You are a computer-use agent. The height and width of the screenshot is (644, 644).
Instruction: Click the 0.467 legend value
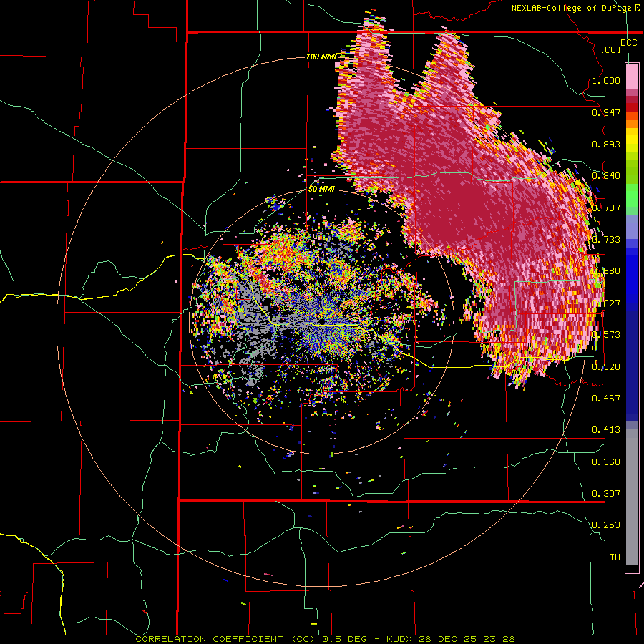pyautogui.click(x=606, y=398)
